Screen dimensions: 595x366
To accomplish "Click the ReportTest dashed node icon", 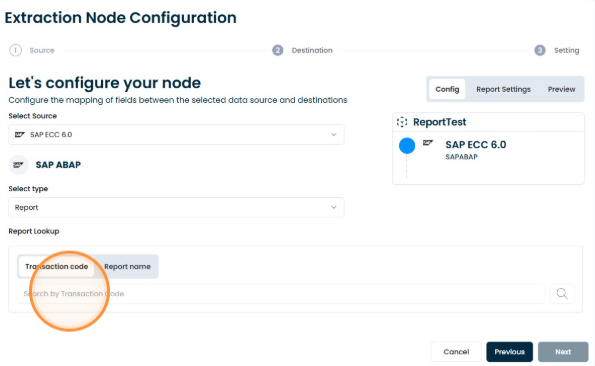I will (x=402, y=122).
